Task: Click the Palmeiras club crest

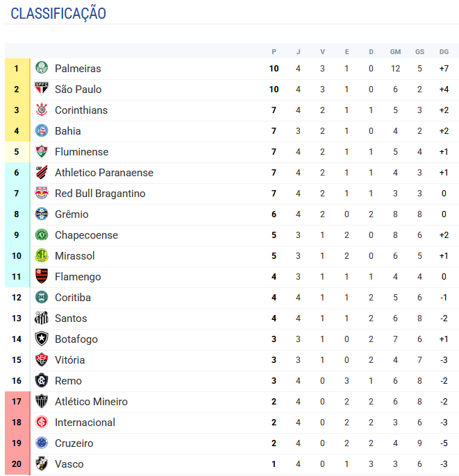Action: pos(42,69)
